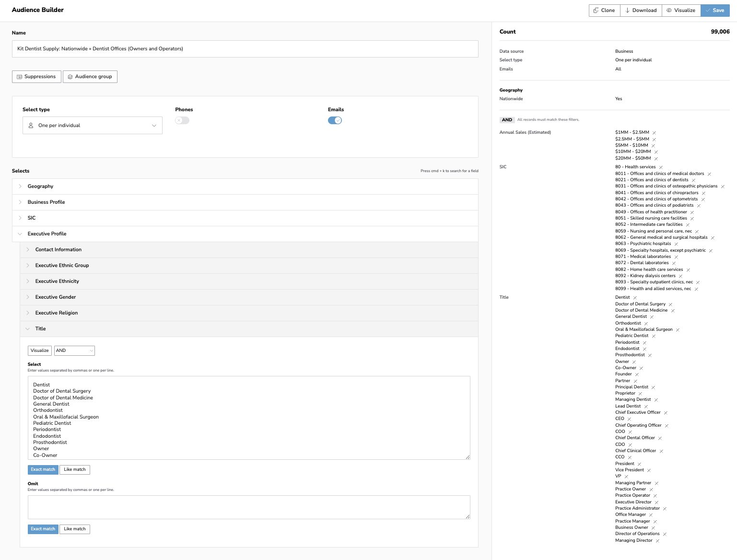Click the Download button

641,11
